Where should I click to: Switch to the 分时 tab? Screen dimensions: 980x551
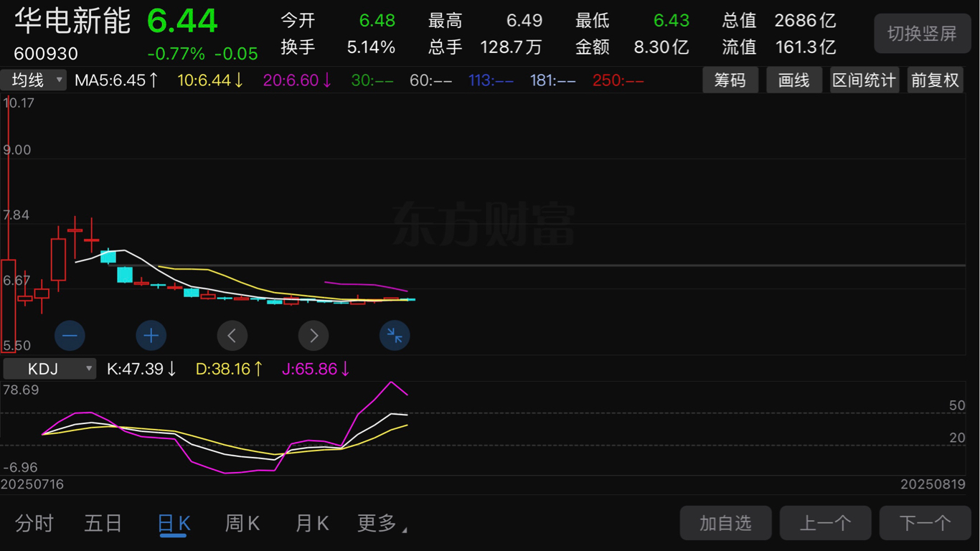click(x=34, y=524)
